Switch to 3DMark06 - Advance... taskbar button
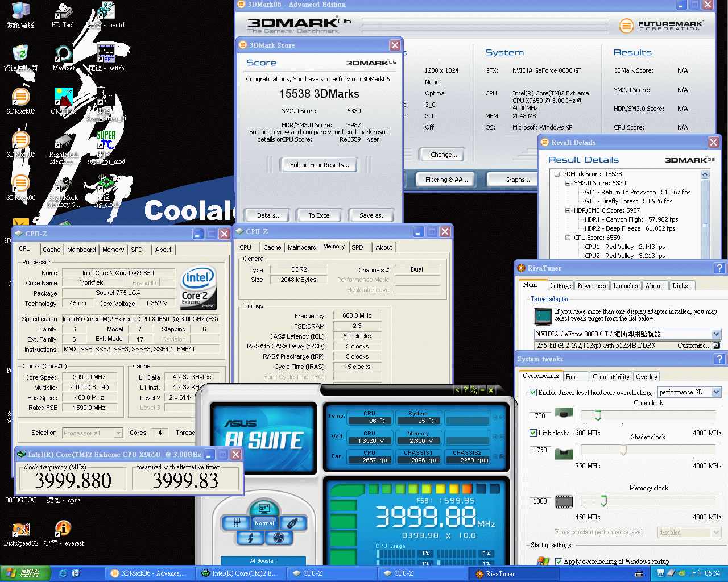Viewport: 728px width, 582px height. 150,573
